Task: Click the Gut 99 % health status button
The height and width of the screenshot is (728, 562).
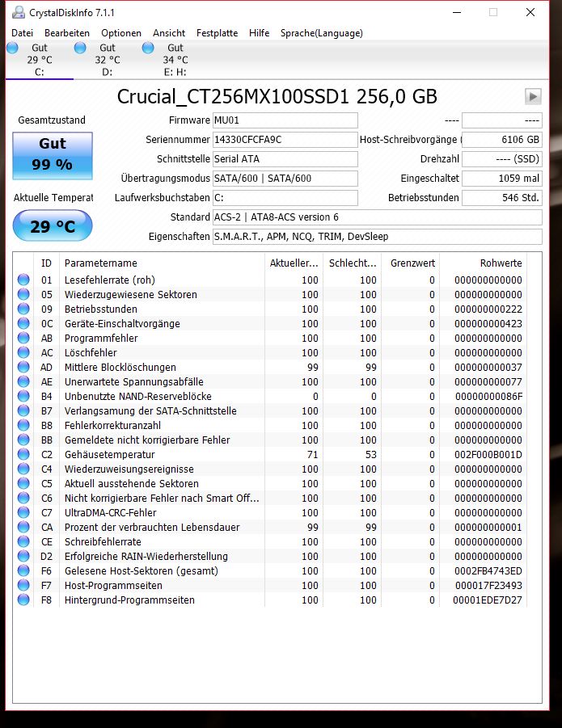Action: tap(53, 155)
